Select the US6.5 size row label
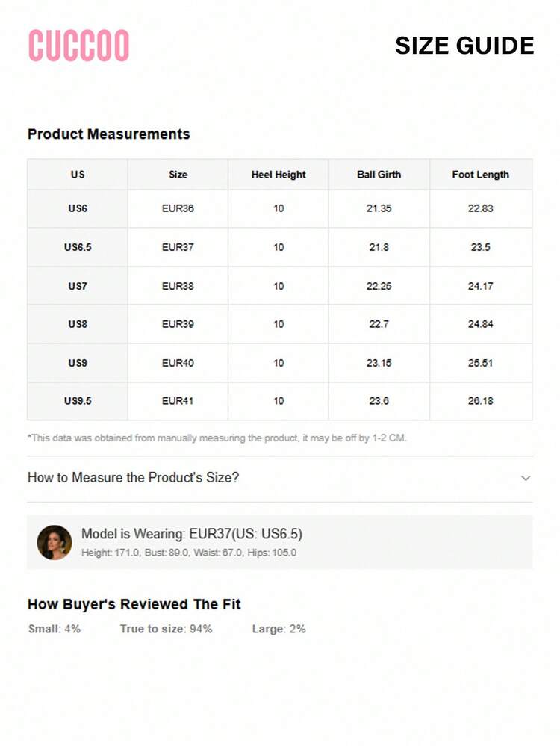560x746 pixels. click(x=78, y=247)
